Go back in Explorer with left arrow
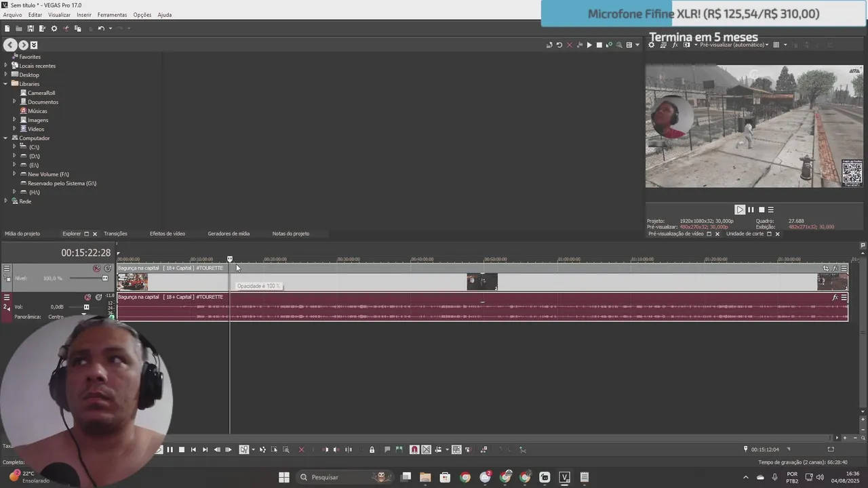The height and width of the screenshot is (488, 868). coord(9,45)
